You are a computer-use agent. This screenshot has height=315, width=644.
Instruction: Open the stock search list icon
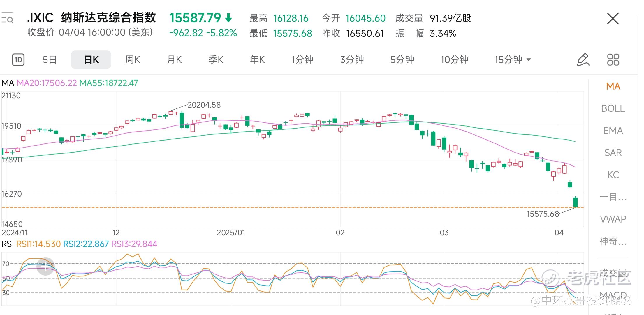click(7, 18)
